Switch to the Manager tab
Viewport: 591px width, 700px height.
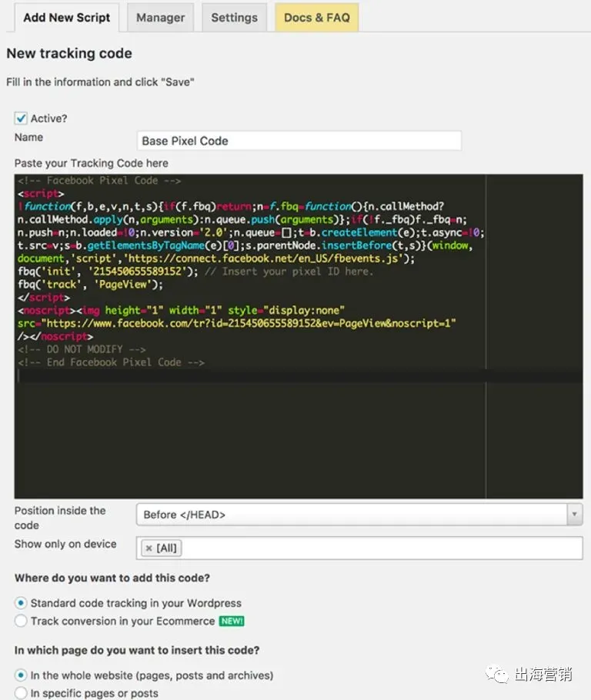click(x=160, y=17)
